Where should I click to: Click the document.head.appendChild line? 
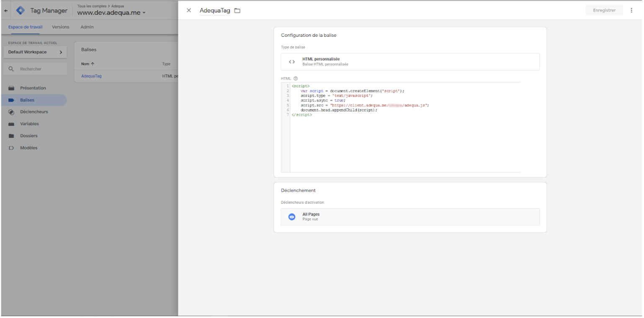coord(339,110)
